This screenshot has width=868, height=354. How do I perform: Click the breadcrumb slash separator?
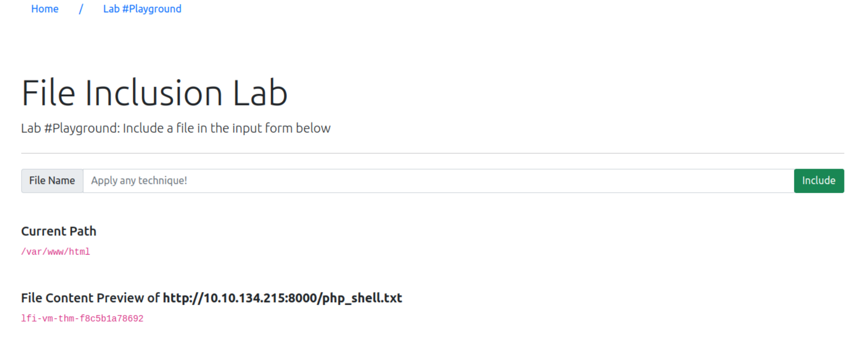coord(81,9)
